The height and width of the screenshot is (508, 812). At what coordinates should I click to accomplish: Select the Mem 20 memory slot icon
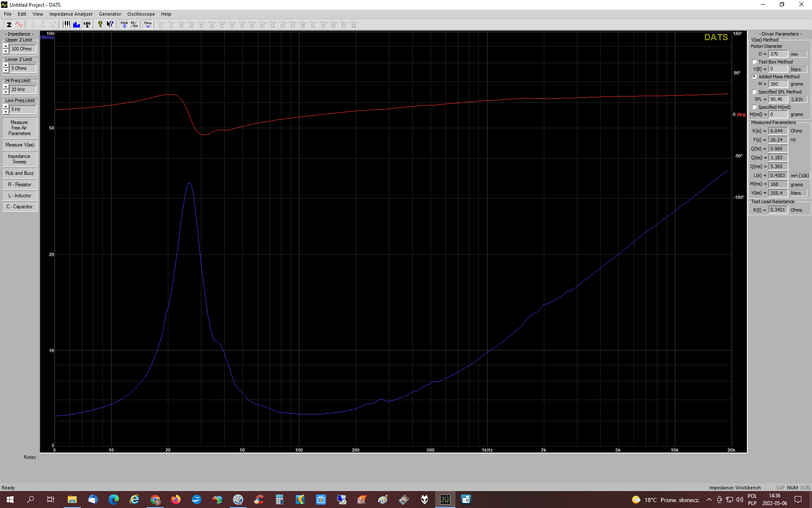pyautogui.click(x=354, y=25)
